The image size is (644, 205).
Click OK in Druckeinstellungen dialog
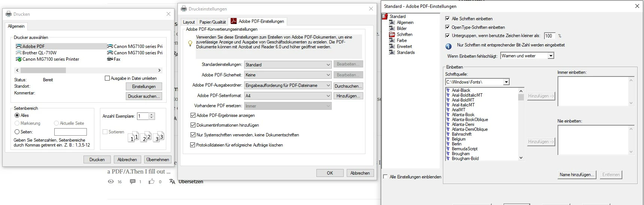[x=330, y=173]
